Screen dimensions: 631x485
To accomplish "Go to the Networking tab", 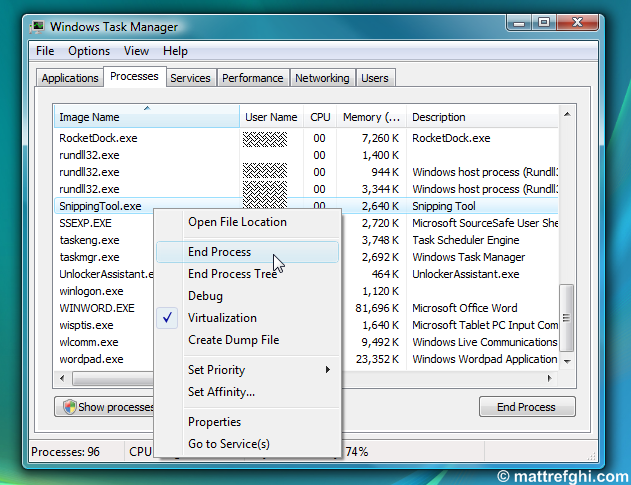I will click(322, 78).
